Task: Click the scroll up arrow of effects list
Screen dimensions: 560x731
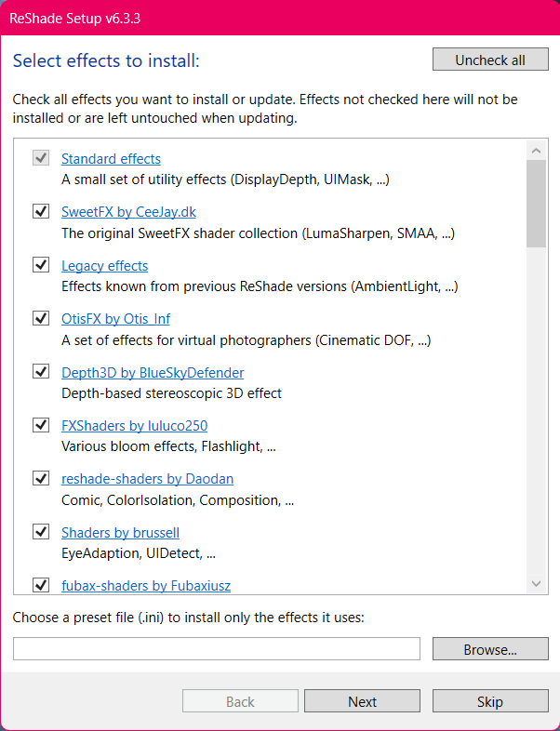Action: (x=536, y=150)
